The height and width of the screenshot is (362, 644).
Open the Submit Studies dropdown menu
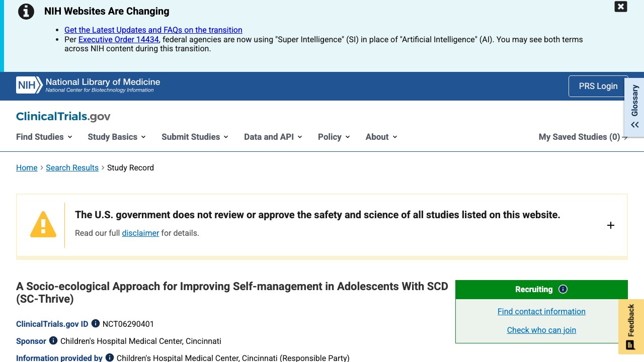(x=195, y=137)
